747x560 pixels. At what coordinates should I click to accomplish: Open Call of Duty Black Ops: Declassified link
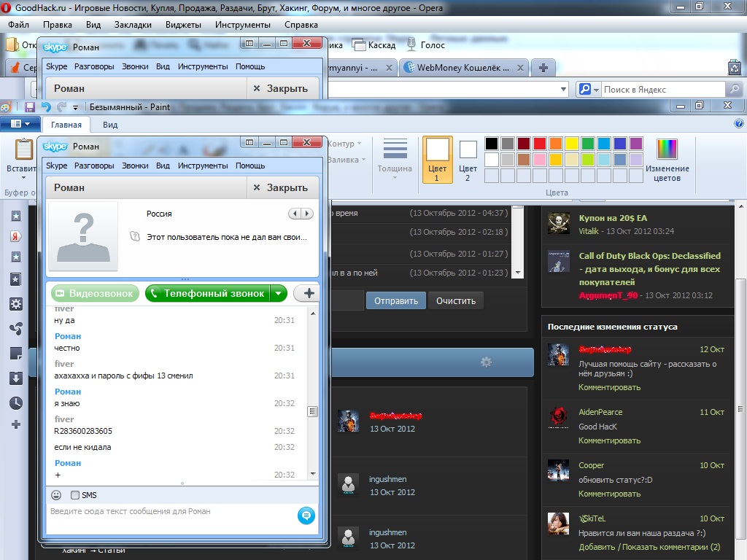[649, 268]
